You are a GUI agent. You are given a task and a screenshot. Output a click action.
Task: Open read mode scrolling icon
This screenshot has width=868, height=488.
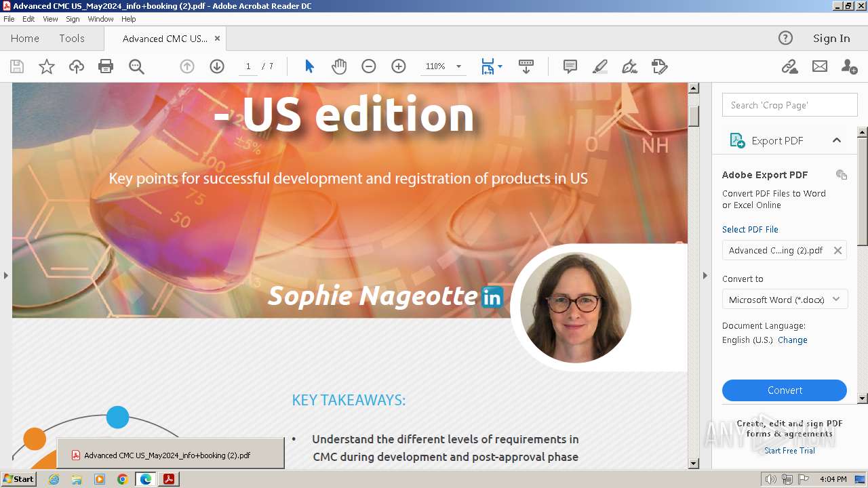tap(526, 66)
